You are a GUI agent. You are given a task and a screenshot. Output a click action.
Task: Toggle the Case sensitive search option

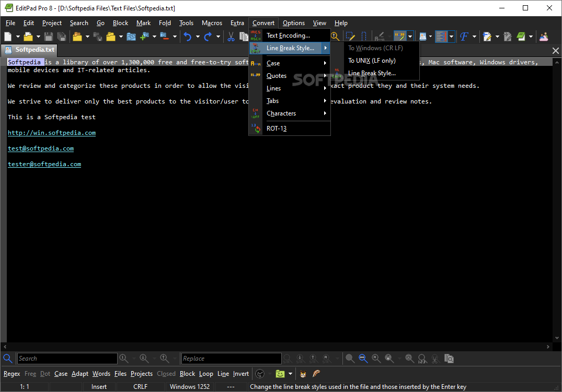pyautogui.click(x=61, y=374)
